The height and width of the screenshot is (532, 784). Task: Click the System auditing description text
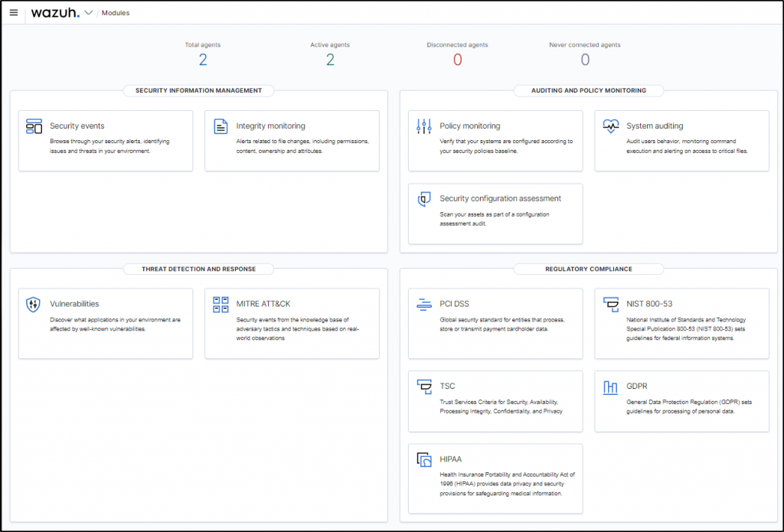point(687,146)
